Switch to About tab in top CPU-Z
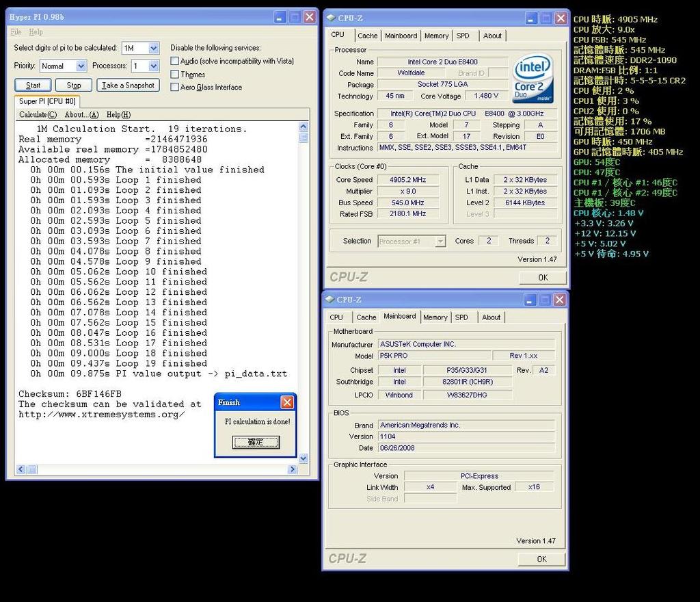Image resolution: width=700 pixels, height=602 pixels. (492, 36)
